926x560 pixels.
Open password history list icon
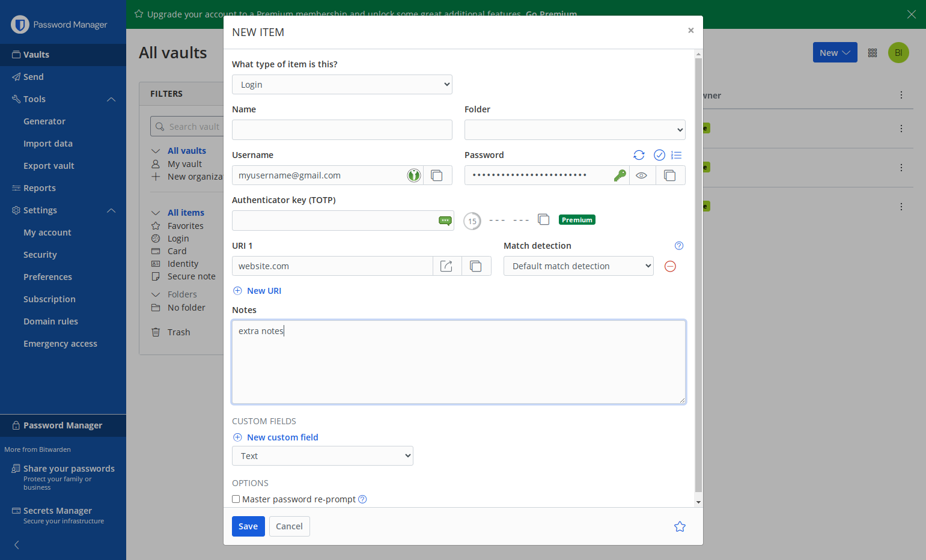[677, 155]
